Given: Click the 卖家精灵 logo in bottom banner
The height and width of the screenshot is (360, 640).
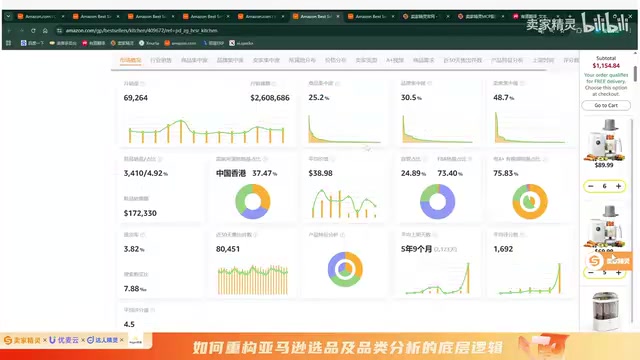Looking at the screenshot, I should pyautogui.click(x=22, y=340).
